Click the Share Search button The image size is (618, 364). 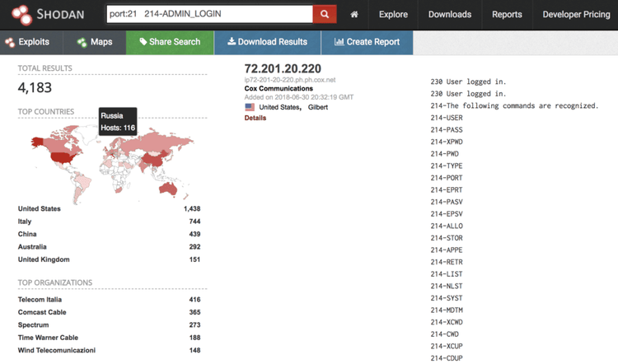tap(170, 42)
